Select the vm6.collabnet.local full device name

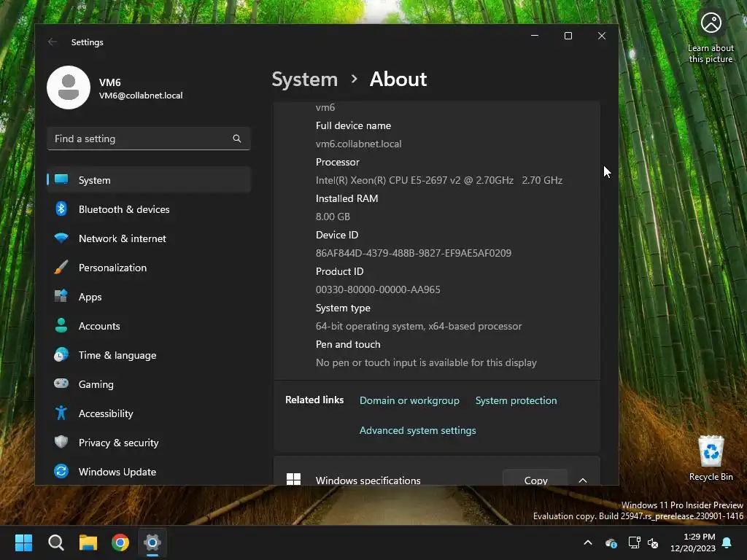[x=358, y=144]
